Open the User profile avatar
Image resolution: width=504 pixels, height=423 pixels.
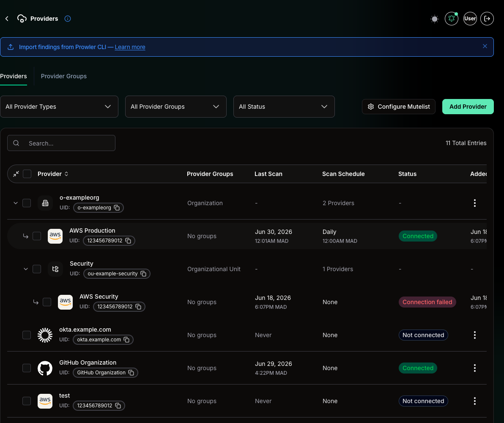470,19
